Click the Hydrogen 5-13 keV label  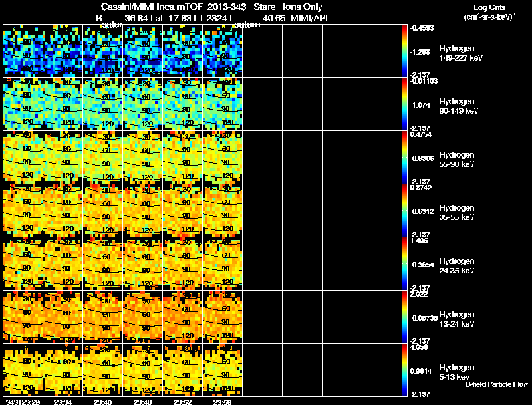[x=457, y=372]
